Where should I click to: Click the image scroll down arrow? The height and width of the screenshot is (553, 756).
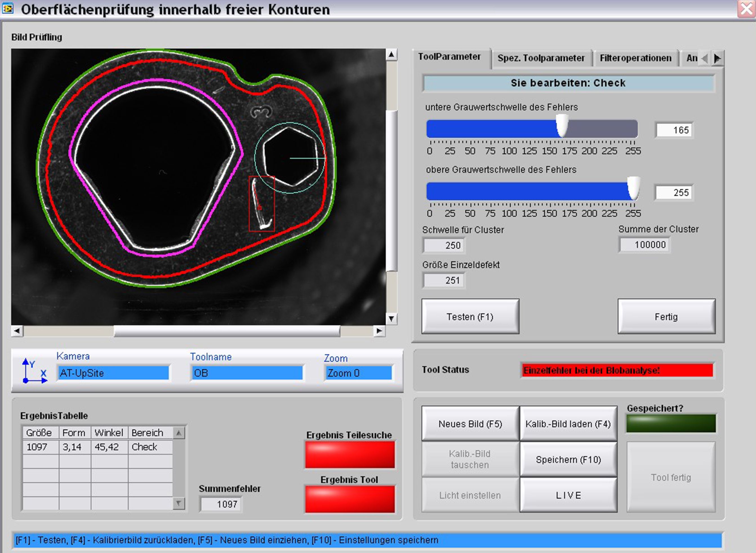[x=392, y=318]
